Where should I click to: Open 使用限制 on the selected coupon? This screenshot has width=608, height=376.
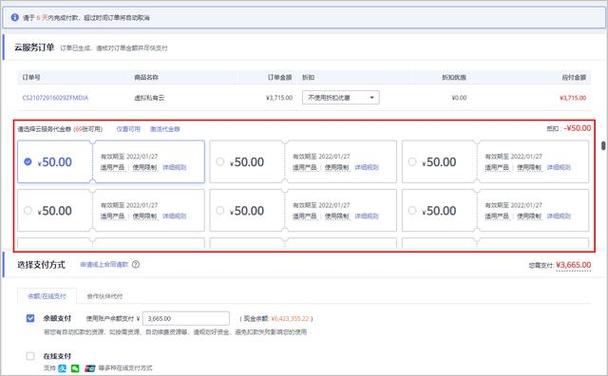click(x=145, y=167)
